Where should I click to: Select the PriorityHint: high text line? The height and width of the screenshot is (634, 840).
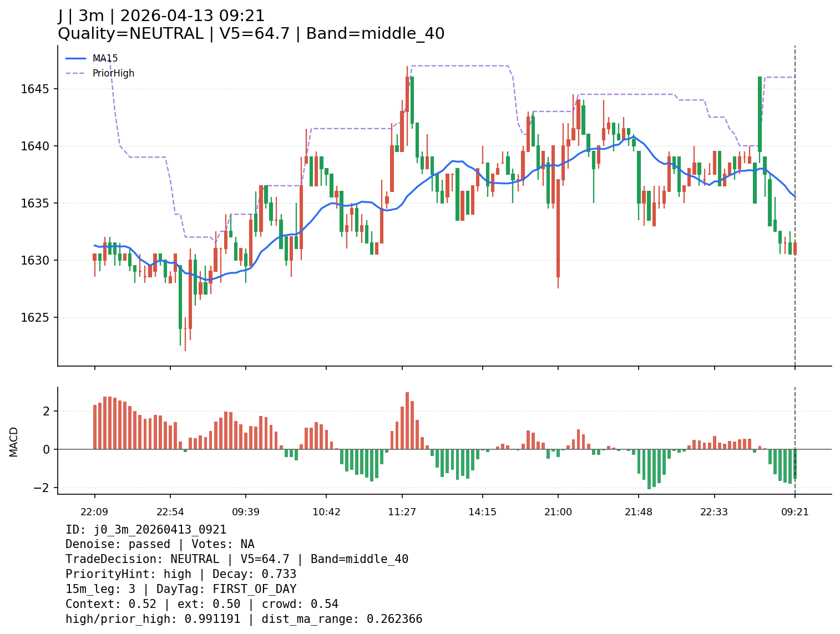coord(181,575)
